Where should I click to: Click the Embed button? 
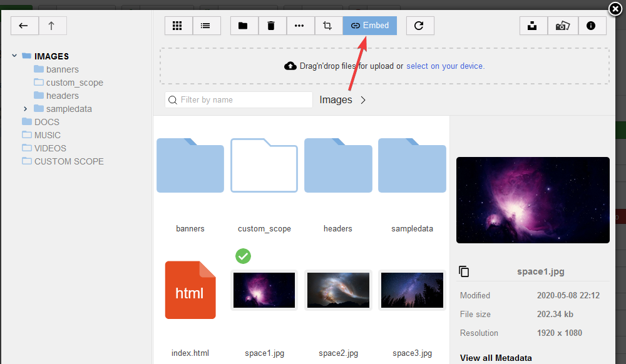369,26
